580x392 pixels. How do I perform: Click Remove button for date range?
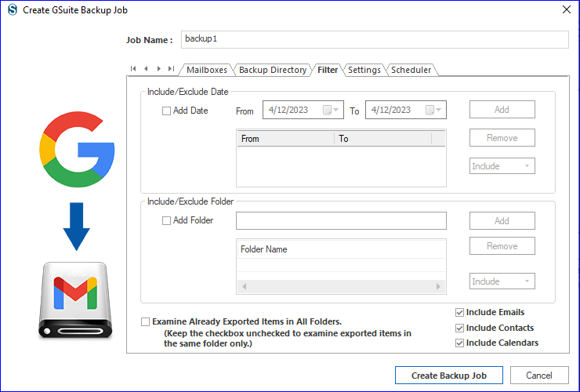pos(502,138)
